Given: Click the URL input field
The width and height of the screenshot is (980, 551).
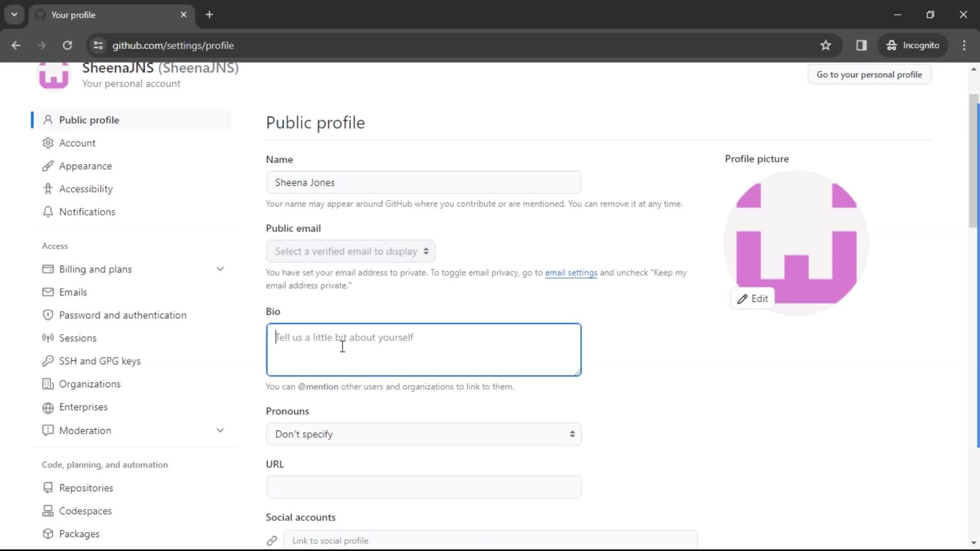Looking at the screenshot, I should pyautogui.click(x=424, y=486).
